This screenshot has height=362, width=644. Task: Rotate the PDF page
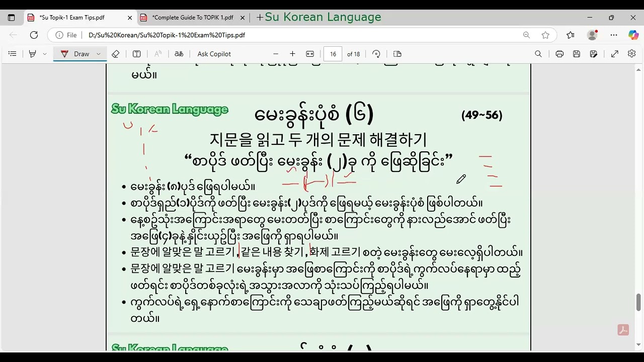click(376, 54)
